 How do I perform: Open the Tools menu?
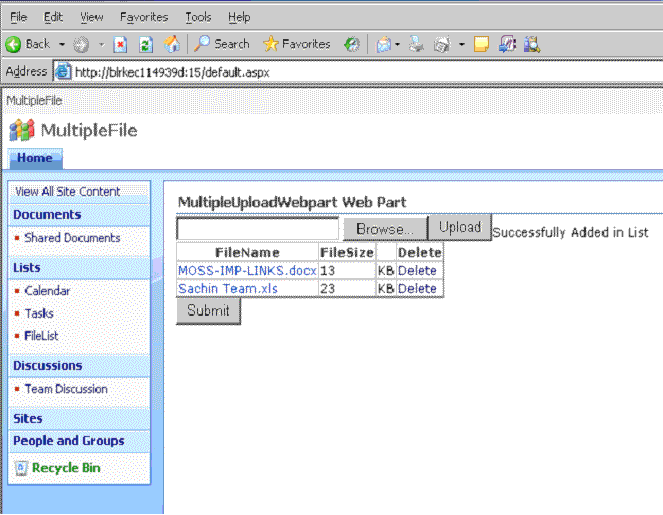198,17
